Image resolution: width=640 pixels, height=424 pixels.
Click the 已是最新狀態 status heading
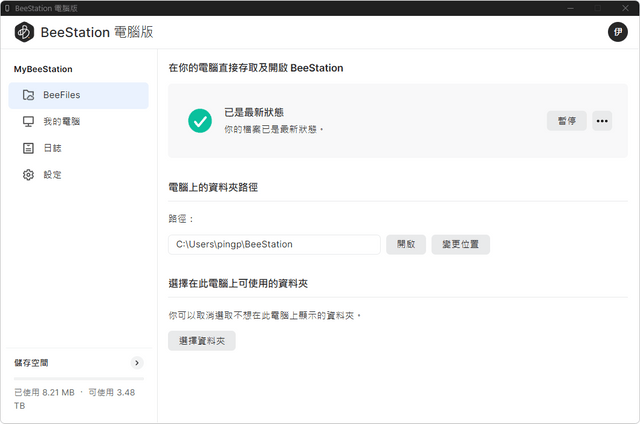click(254, 112)
